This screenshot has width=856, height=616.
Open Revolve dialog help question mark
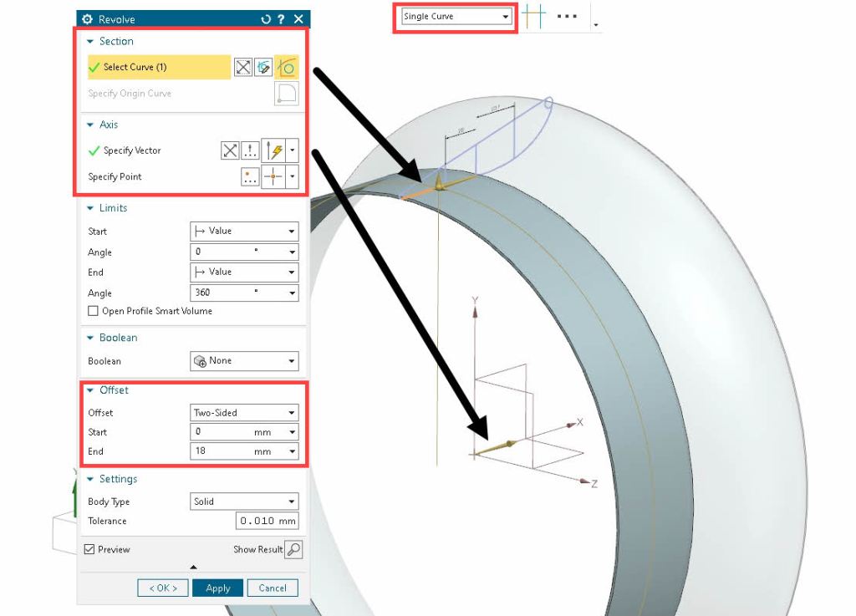pos(282,19)
